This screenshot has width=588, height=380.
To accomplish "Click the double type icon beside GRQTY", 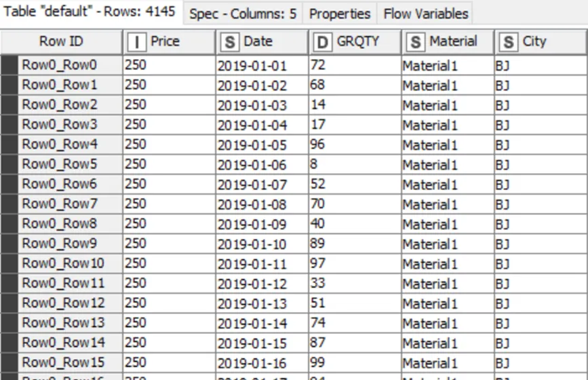I will [323, 42].
